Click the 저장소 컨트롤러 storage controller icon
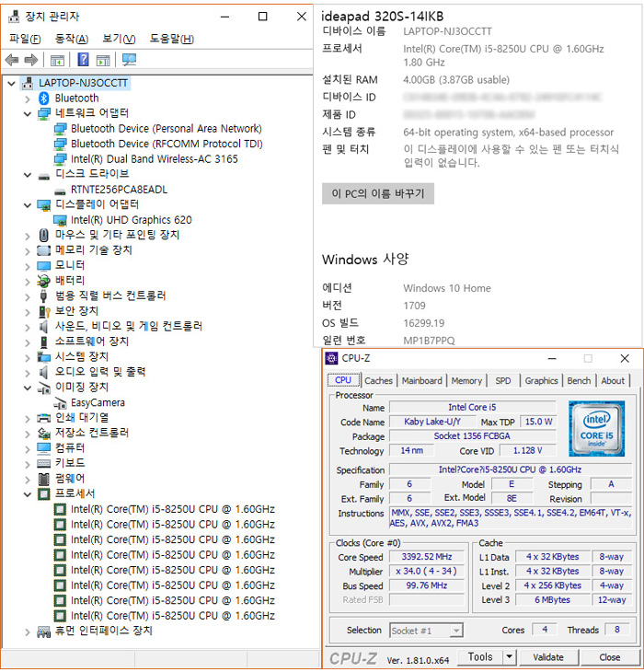 (43, 433)
